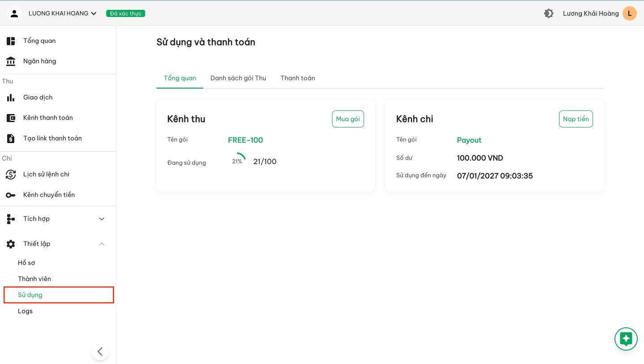Toggle the dark/light theme icon
The image size is (644, 364).
point(548,13)
